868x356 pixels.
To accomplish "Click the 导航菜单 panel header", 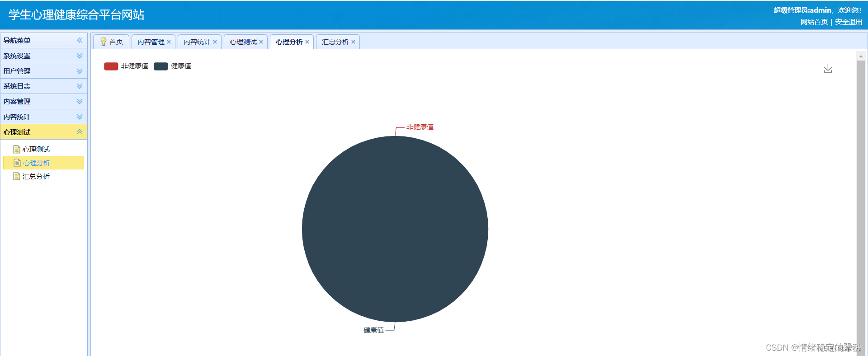I will pyautogui.click(x=43, y=40).
